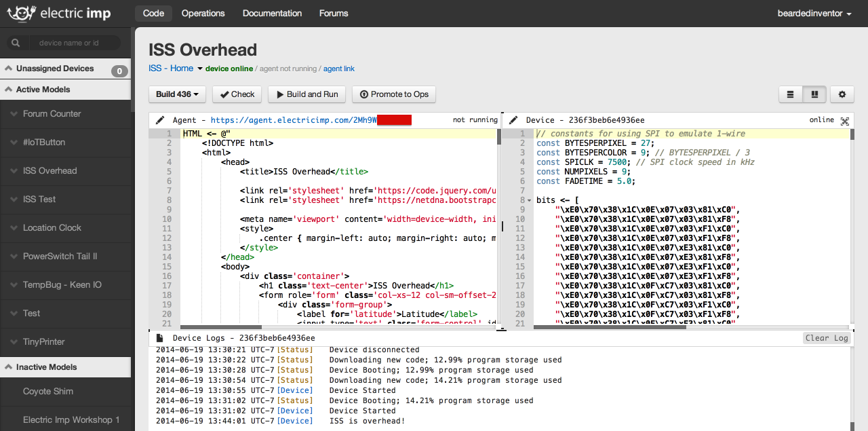
Task: Open the Operations tab
Action: coord(203,13)
